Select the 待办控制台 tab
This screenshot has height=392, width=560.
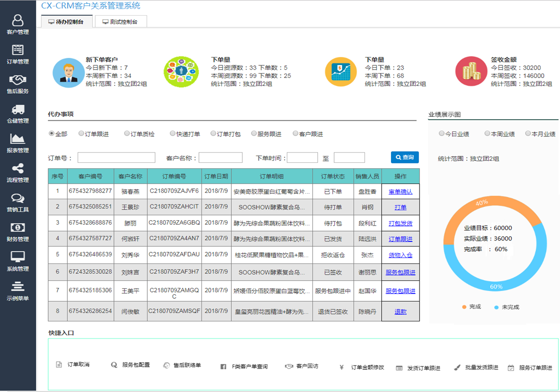65,21
